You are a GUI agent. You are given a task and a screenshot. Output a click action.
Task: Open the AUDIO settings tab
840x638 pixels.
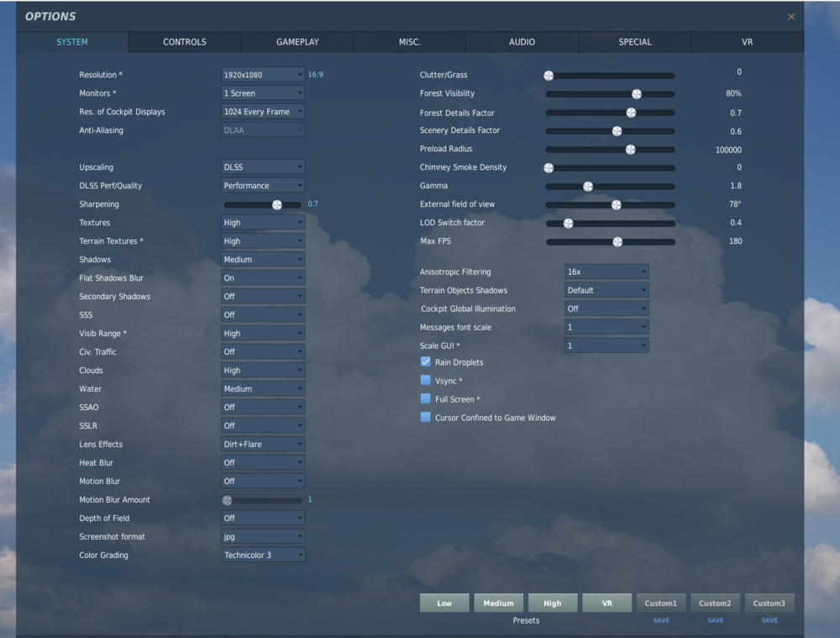(522, 41)
